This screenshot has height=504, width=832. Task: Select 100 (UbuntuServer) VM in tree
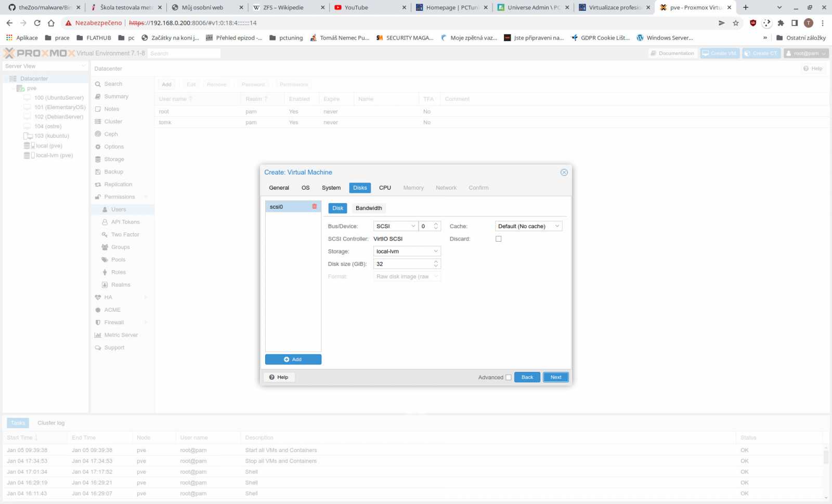(x=59, y=98)
